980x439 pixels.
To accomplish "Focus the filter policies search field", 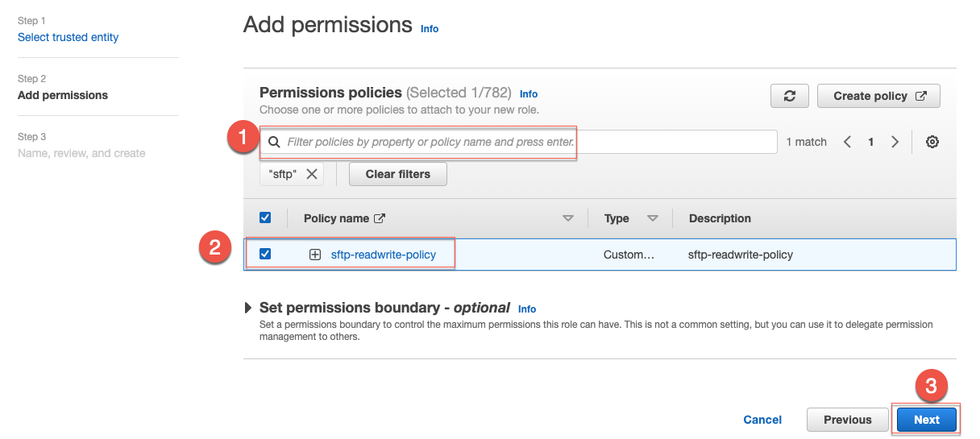I will point(518,142).
